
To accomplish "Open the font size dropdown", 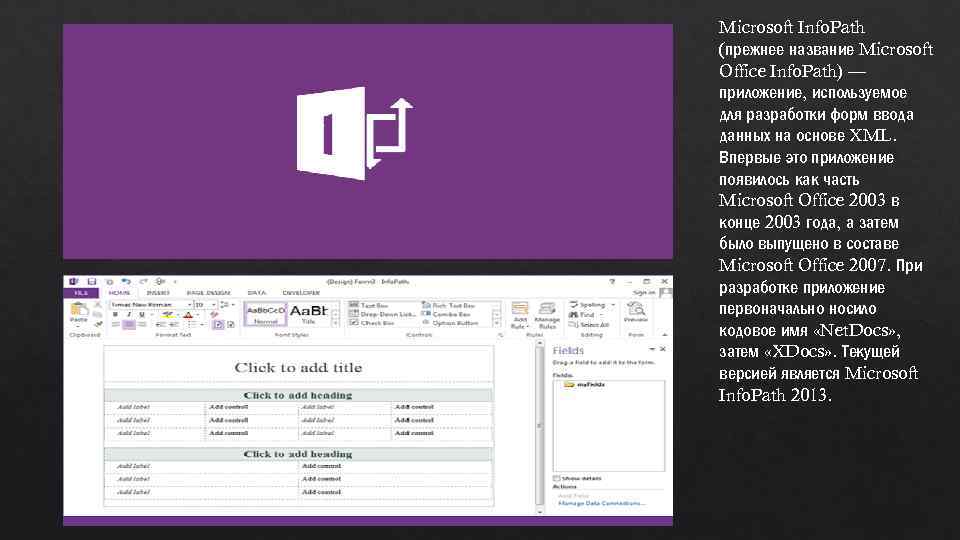I will pos(213,304).
